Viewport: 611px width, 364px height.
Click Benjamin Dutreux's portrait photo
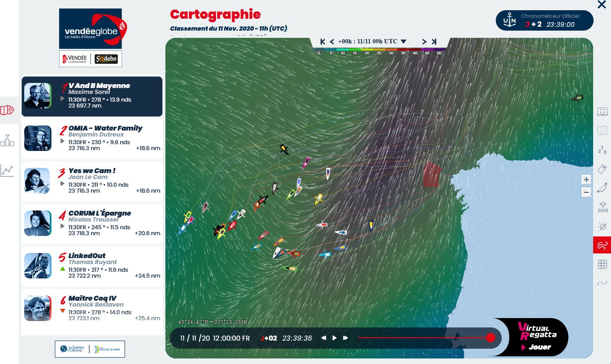click(x=38, y=138)
